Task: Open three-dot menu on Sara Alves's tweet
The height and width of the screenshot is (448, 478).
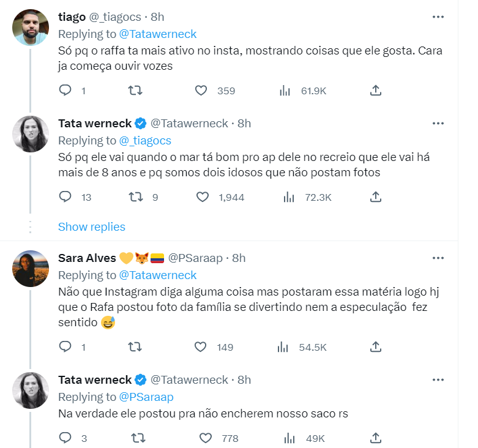Action: coord(438,258)
